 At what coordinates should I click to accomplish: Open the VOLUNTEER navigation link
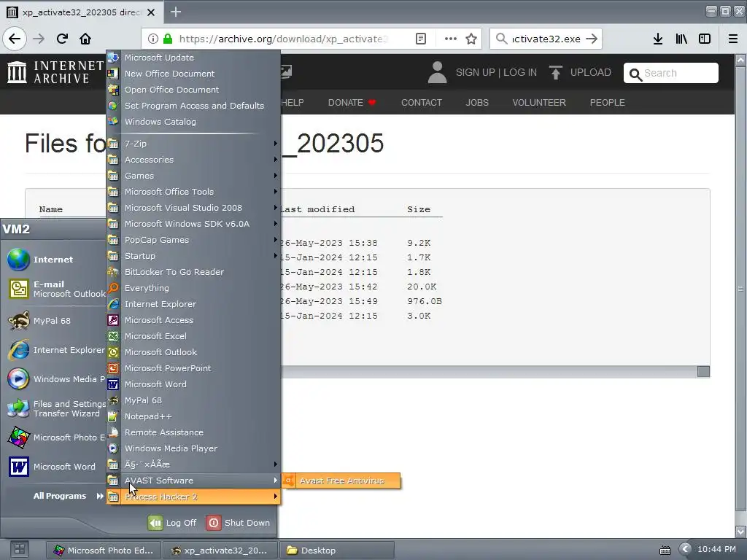(539, 102)
